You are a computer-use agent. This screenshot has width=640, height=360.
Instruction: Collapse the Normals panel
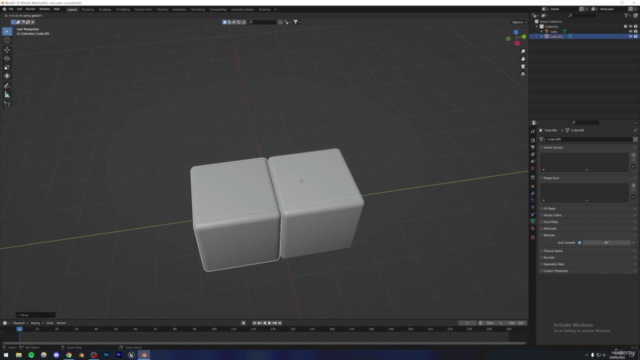tap(549, 235)
